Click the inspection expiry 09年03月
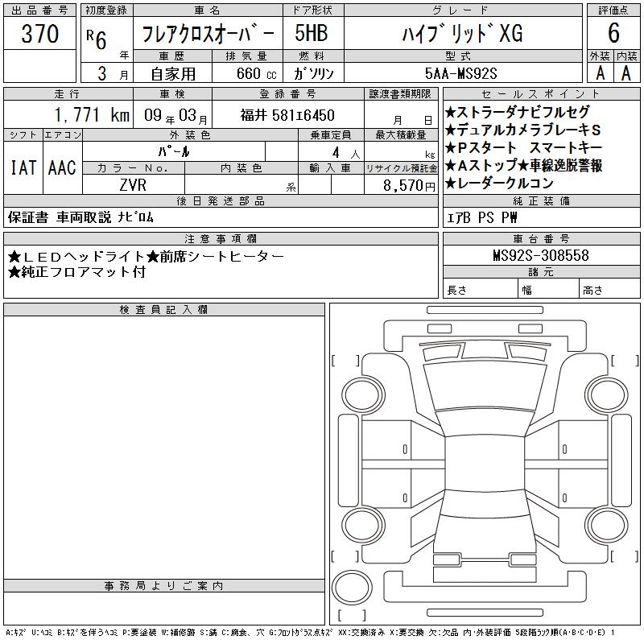Viewport: 644px width, 644px height. click(175, 116)
